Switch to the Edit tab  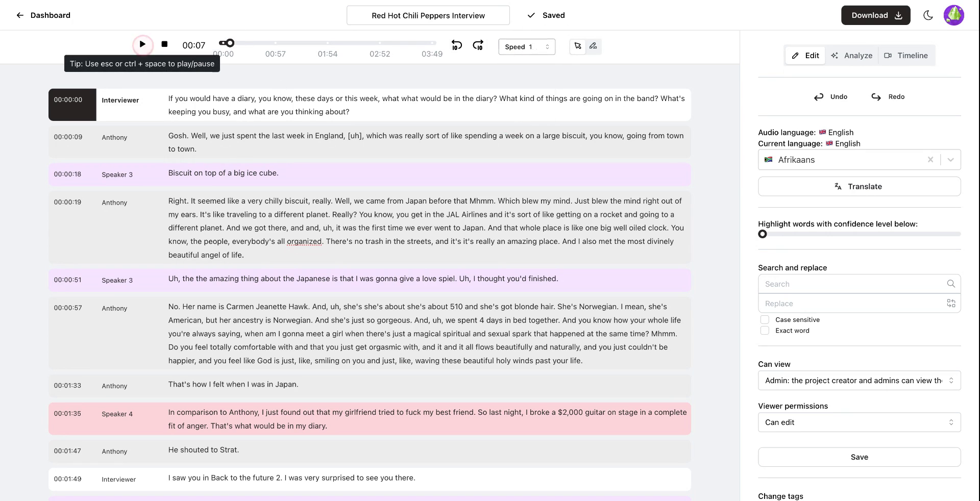tap(805, 56)
